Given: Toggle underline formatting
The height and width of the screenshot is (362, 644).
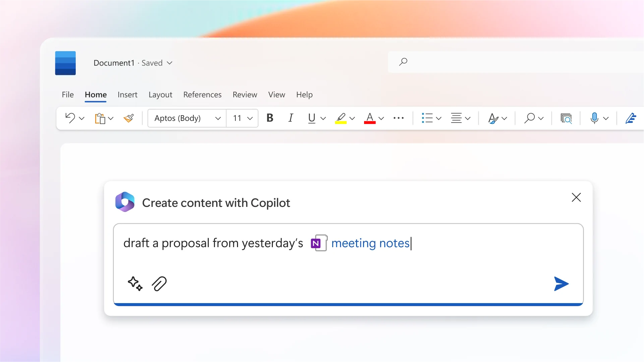Looking at the screenshot, I should click(312, 118).
